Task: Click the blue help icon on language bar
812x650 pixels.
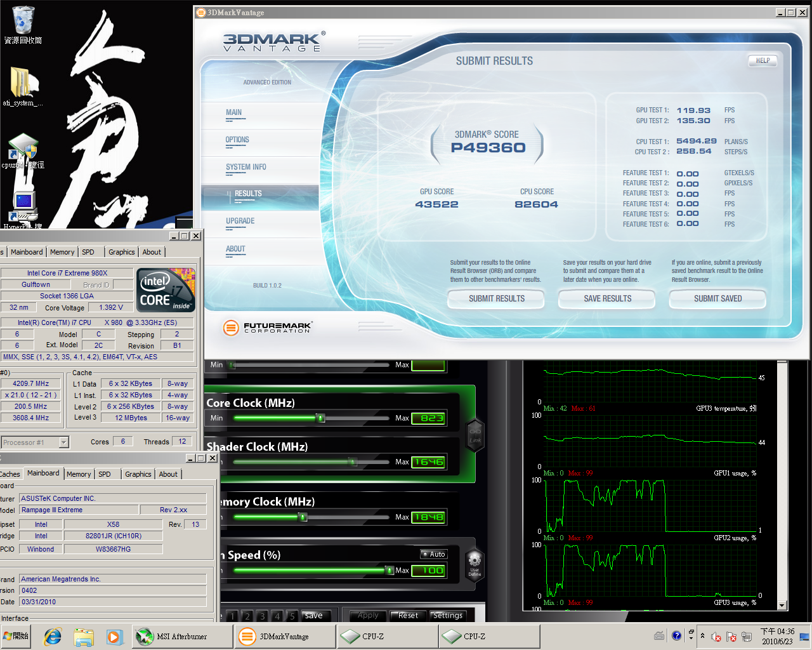Action: pyautogui.click(x=676, y=635)
